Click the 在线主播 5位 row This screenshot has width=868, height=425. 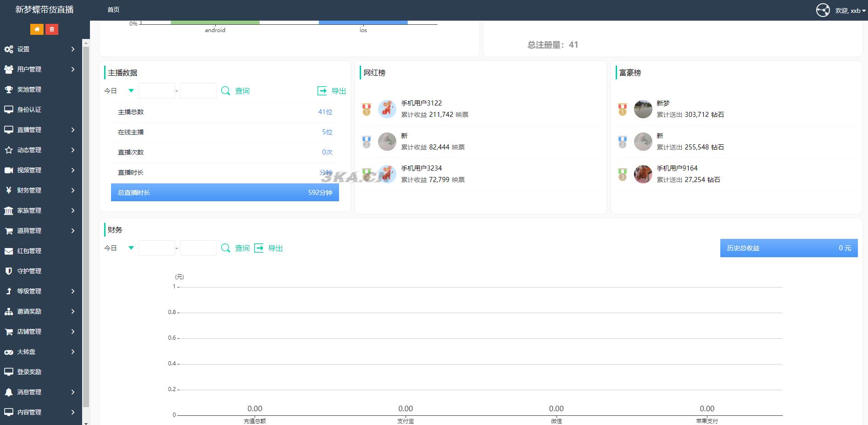tap(225, 132)
